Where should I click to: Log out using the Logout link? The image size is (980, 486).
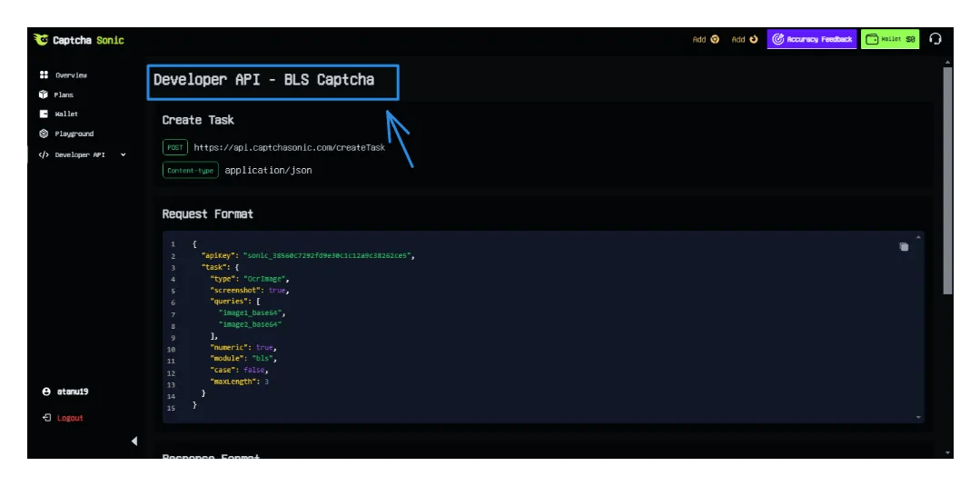coord(69,418)
